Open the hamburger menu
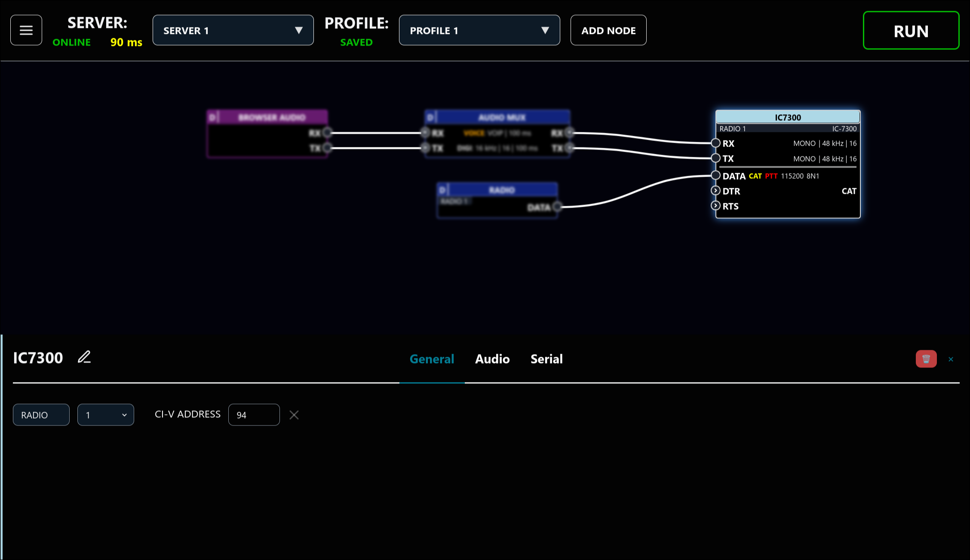 (x=26, y=30)
